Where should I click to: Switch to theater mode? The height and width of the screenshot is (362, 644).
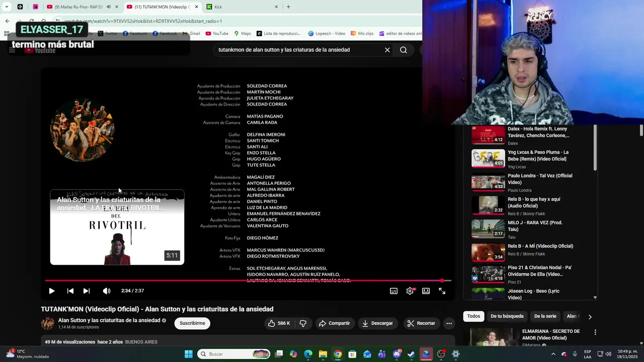(x=426, y=291)
